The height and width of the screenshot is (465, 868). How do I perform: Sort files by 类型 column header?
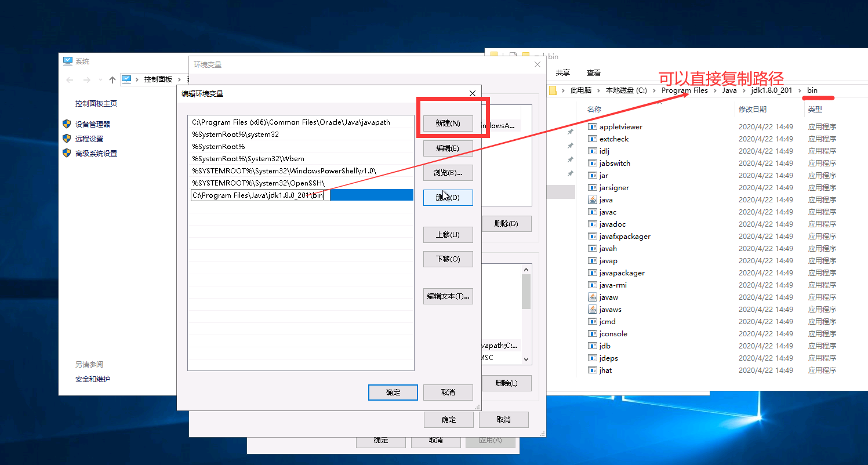pyautogui.click(x=815, y=109)
